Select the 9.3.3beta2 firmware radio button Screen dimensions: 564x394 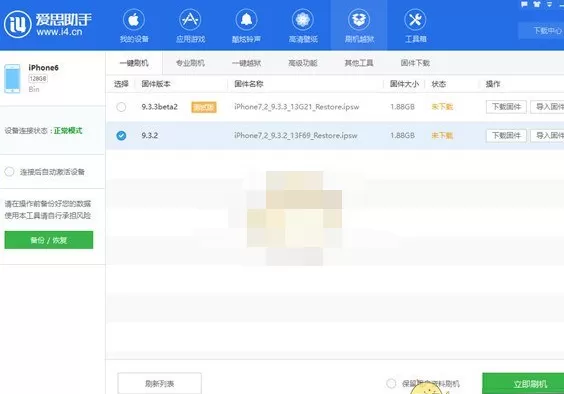coord(121,107)
